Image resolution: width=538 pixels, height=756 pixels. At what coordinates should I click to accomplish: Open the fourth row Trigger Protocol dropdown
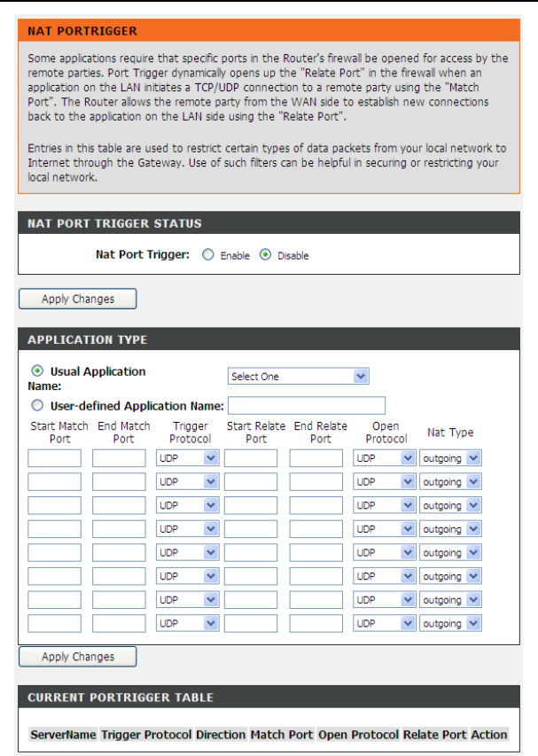click(188, 529)
